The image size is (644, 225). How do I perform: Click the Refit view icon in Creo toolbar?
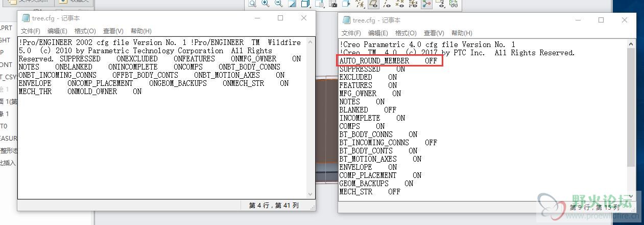tap(252, 4)
